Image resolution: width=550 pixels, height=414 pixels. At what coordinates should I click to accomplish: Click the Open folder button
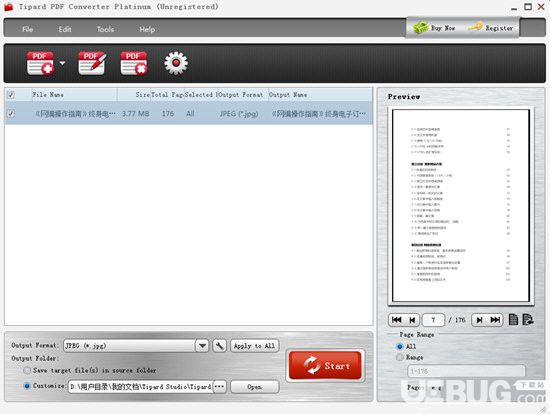click(x=255, y=387)
